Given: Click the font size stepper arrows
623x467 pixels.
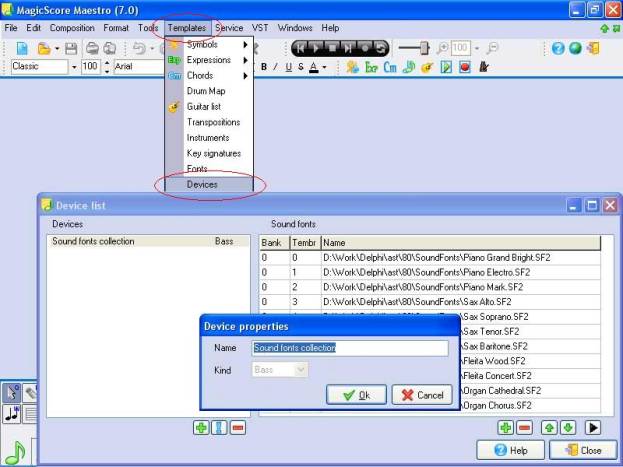Looking at the screenshot, I should pyautogui.click(x=107, y=67).
